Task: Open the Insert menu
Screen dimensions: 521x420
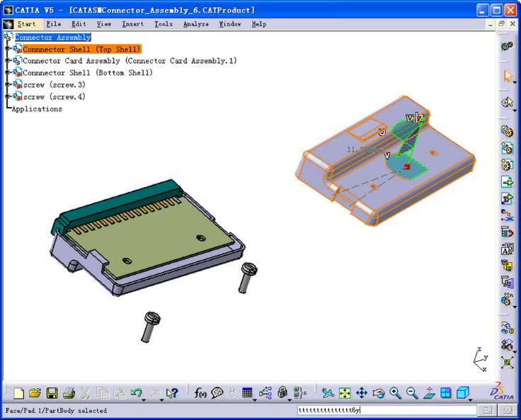Action: pyautogui.click(x=133, y=24)
